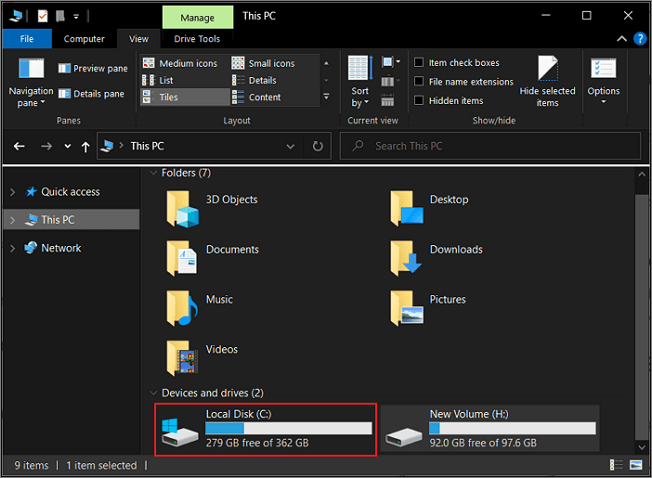Image resolution: width=652 pixels, height=478 pixels.
Task: Select Quick access in navigation pane
Action: click(70, 192)
